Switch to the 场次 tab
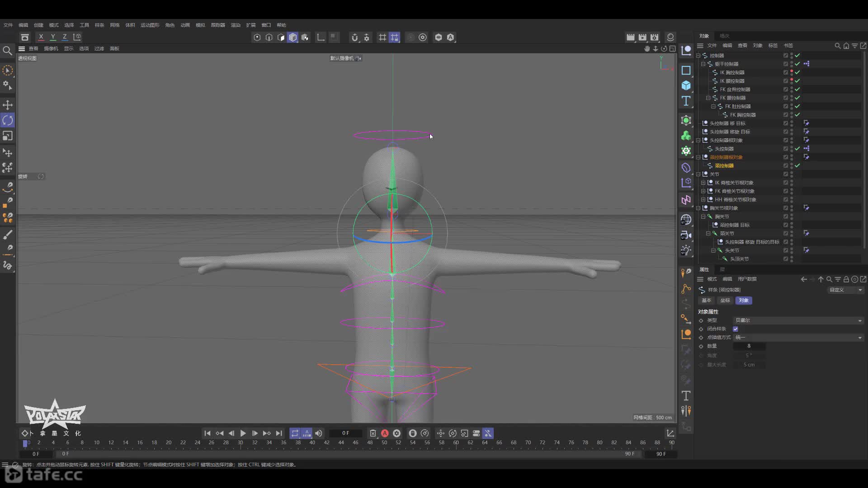 coord(725,36)
